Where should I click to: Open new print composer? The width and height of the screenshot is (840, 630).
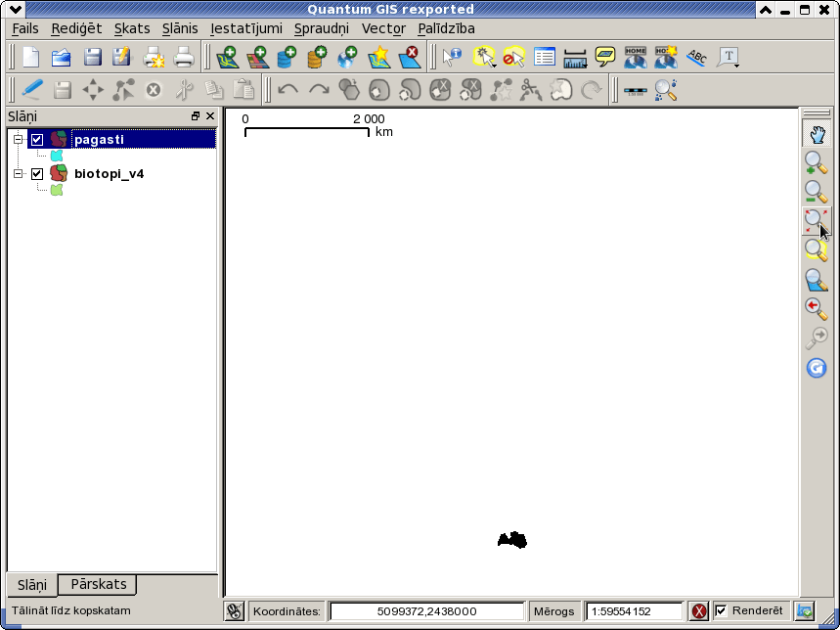154,57
